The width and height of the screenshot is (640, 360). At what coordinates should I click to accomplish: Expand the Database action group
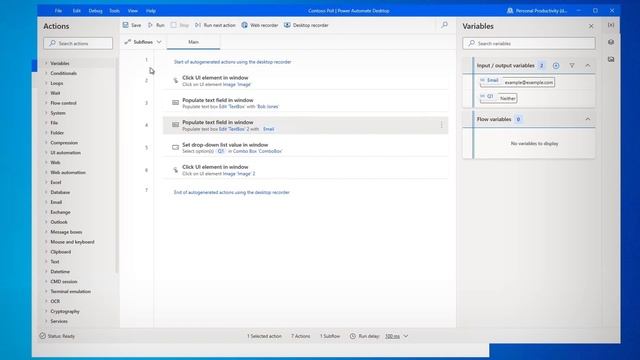coord(46,192)
